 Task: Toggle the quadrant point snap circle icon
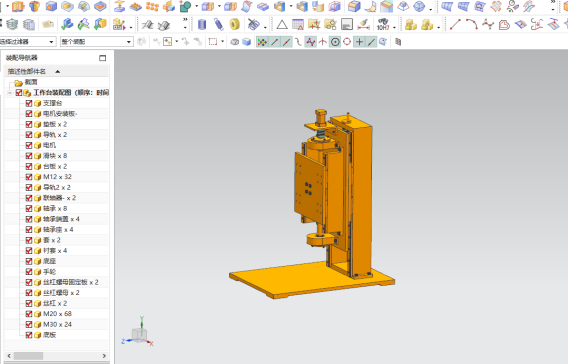[347, 42]
